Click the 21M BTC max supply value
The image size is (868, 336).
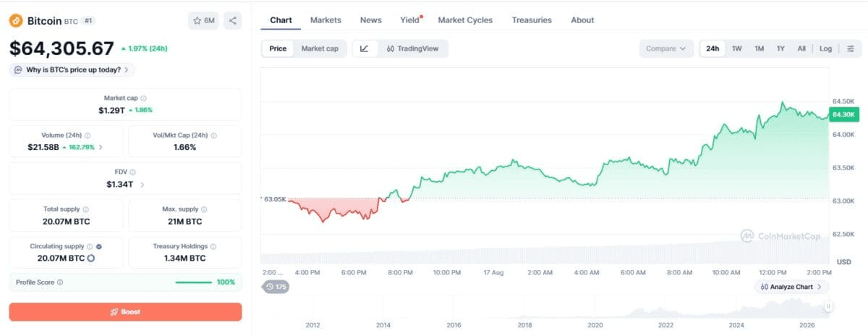[184, 222]
